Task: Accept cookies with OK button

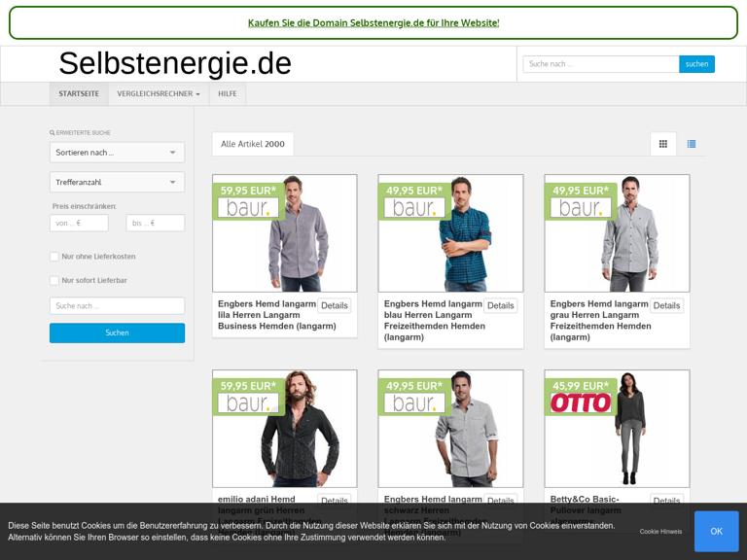Action: click(x=716, y=531)
